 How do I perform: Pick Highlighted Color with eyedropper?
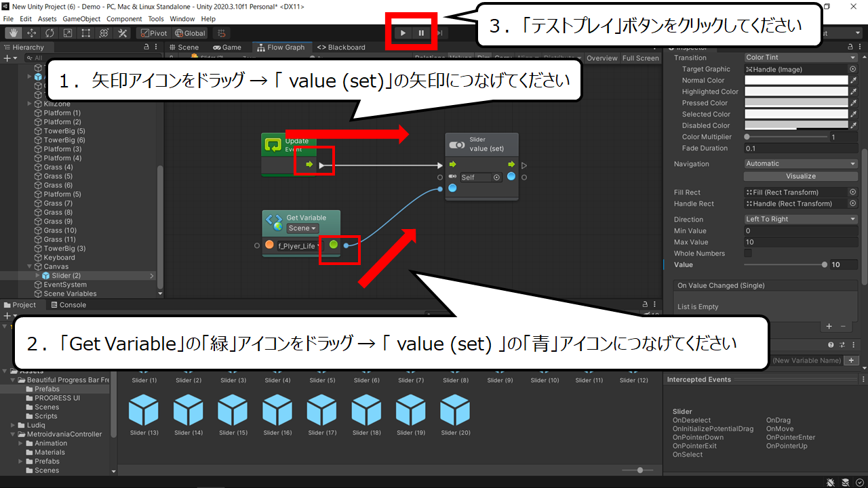pos(853,91)
